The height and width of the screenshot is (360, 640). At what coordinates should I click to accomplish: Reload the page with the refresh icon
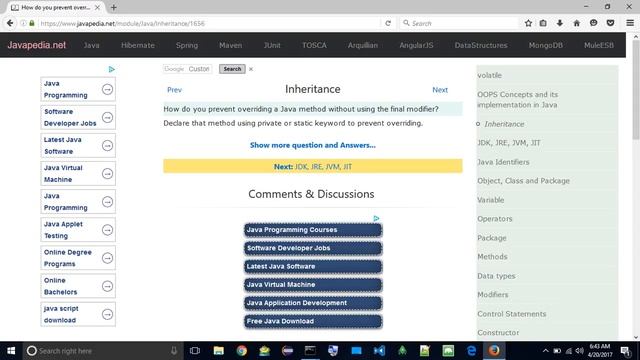[388, 23]
